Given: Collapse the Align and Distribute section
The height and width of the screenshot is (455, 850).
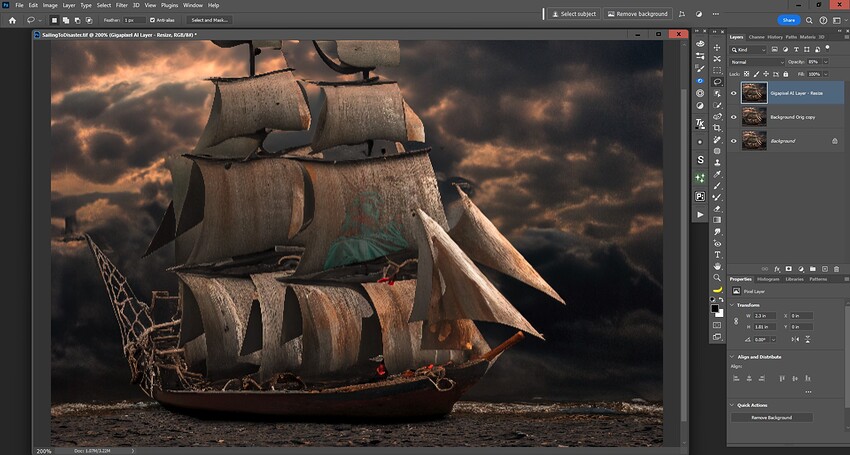Looking at the screenshot, I should click(x=732, y=357).
